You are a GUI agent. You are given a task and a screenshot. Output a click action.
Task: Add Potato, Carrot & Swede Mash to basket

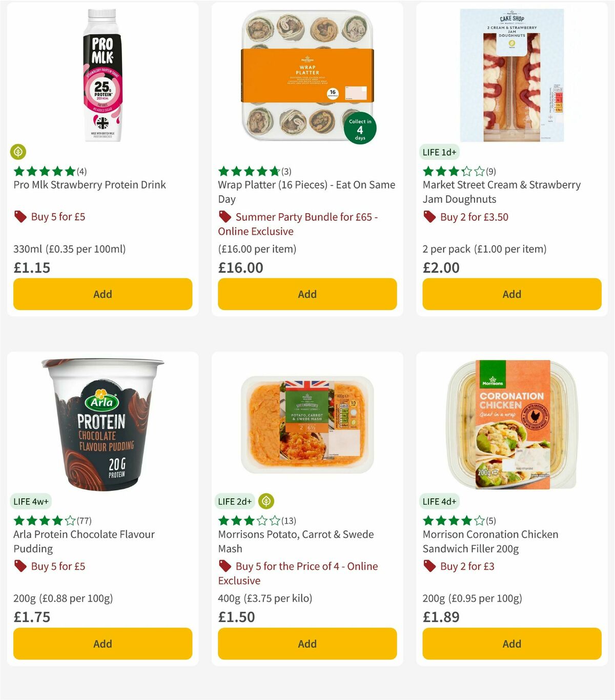click(x=306, y=644)
